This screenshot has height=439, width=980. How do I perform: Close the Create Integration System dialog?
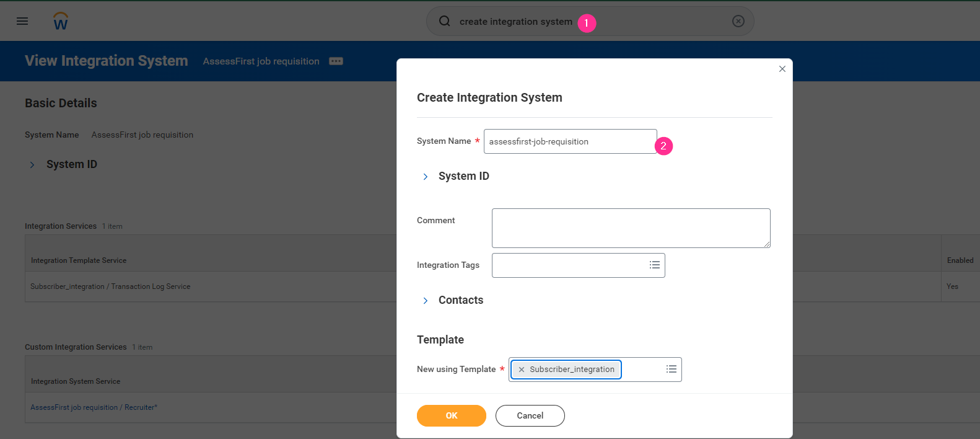tap(782, 69)
